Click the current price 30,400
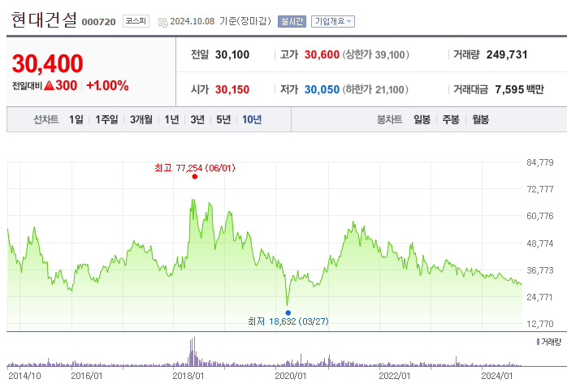This screenshot has width=567, height=392. (x=47, y=63)
